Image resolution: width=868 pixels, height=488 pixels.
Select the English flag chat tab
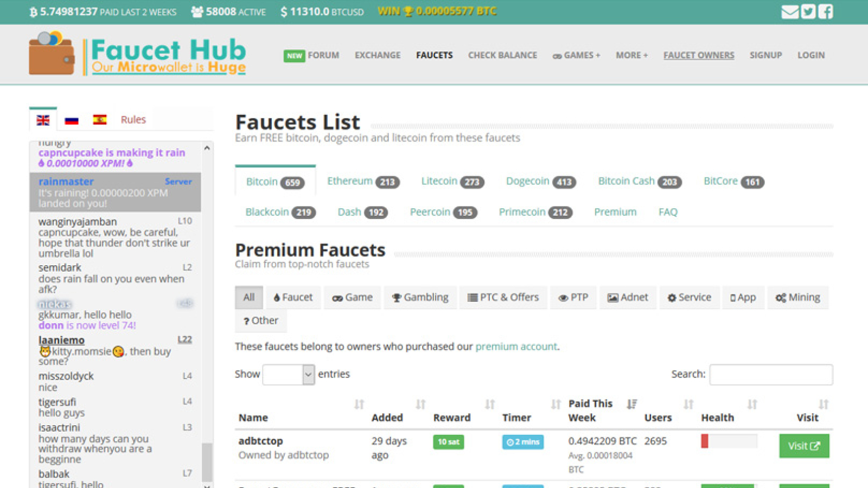[43, 120]
